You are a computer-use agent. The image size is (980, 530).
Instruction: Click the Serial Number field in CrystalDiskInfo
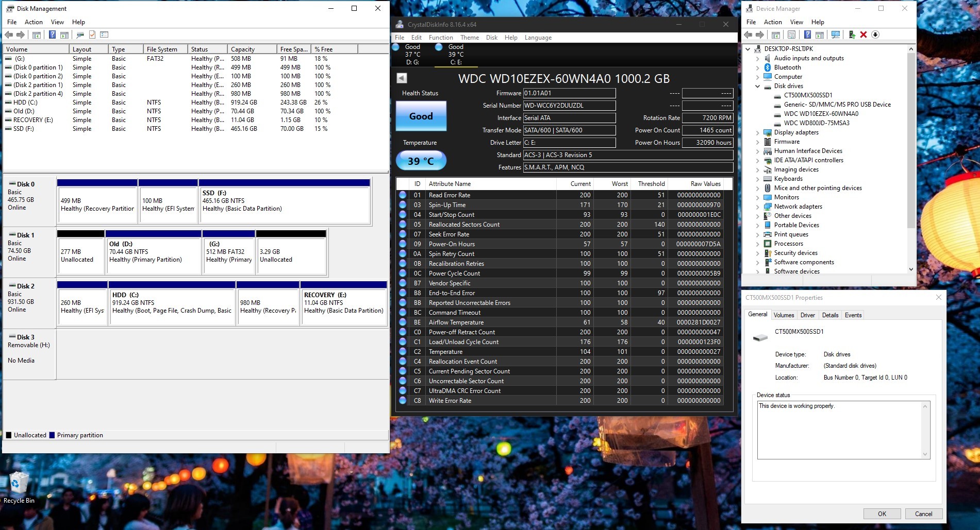tap(569, 106)
